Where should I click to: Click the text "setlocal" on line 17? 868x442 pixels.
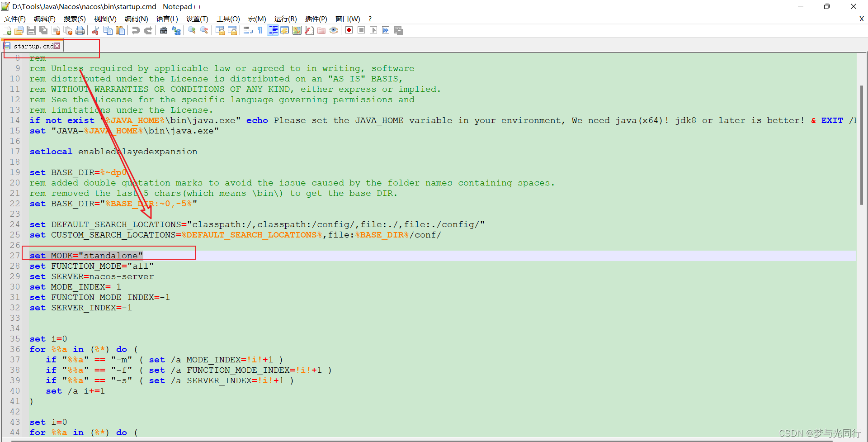tap(51, 152)
